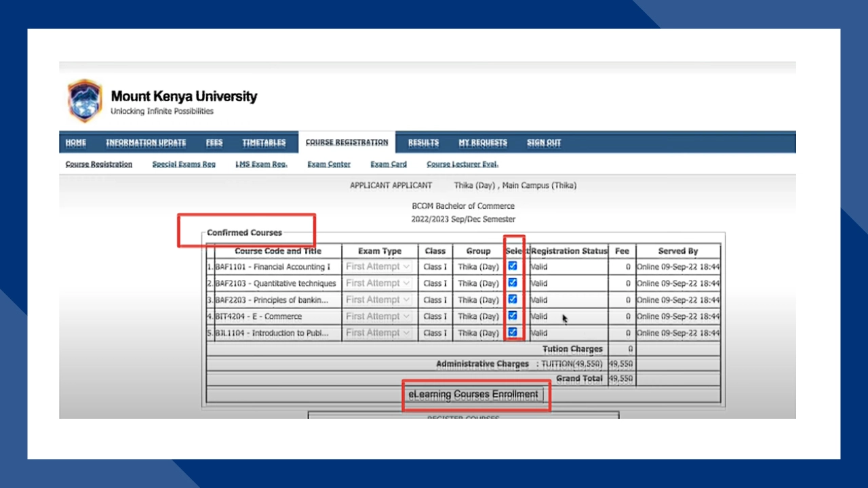Open the Exam Type selector for E-Commerce
868x488 pixels.
point(378,316)
